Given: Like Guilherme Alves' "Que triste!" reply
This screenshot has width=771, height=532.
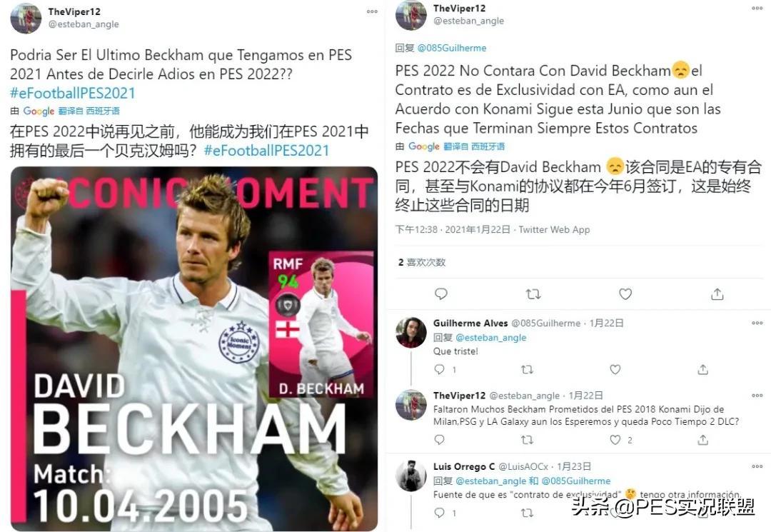Looking at the screenshot, I should tap(615, 369).
